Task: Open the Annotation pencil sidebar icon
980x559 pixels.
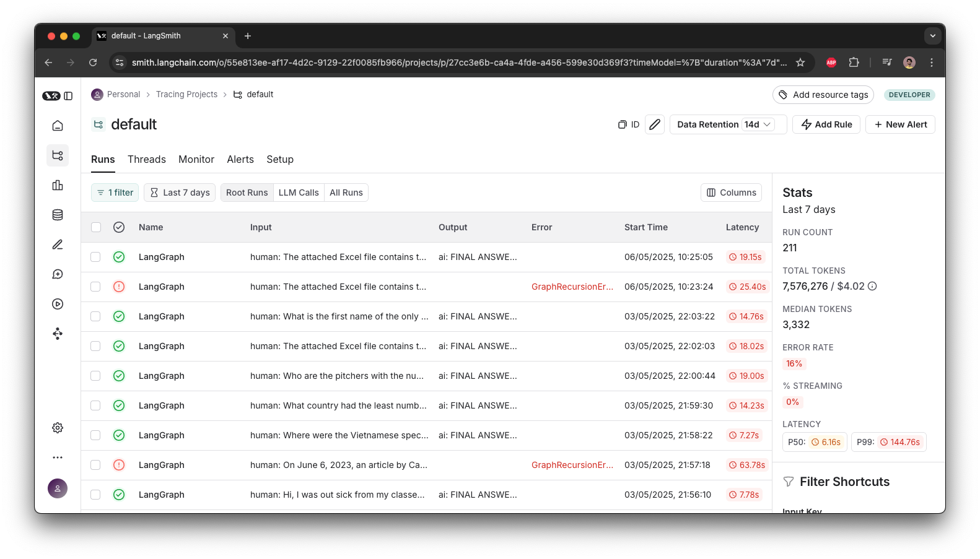Action: [x=58, y=245]
